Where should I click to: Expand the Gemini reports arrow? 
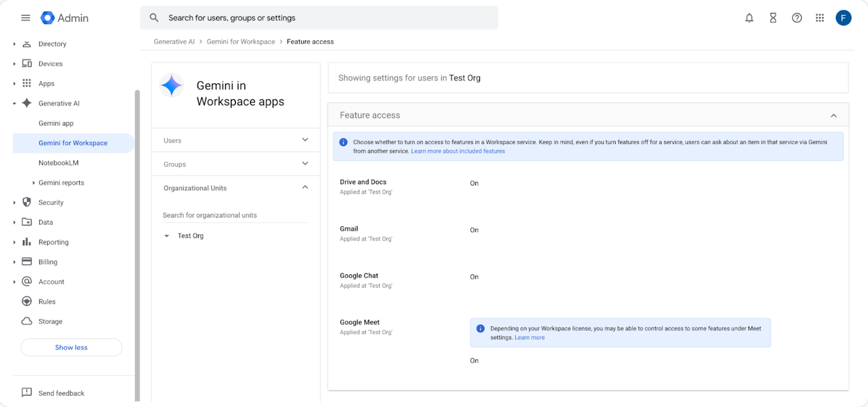point(34,183)
